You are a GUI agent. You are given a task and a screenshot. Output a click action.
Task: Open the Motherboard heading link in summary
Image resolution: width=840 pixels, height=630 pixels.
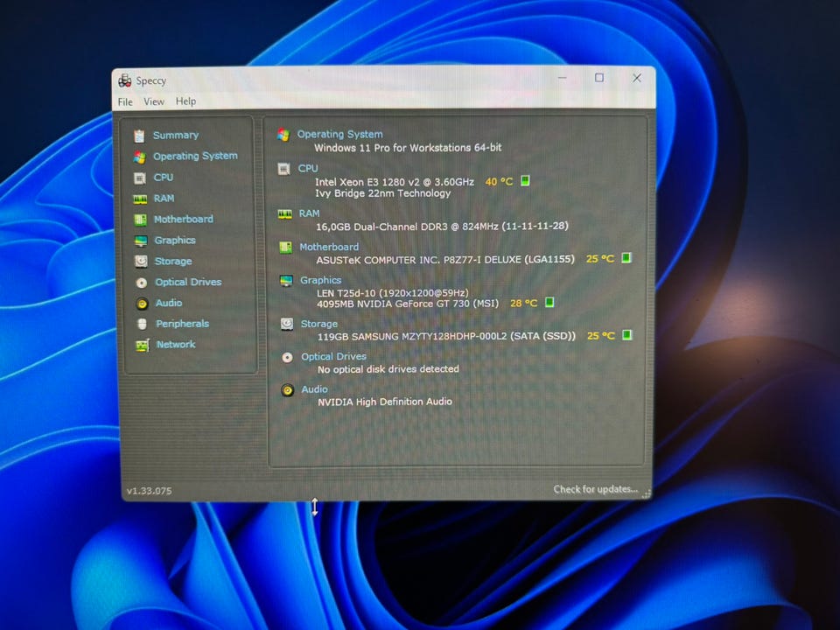(x=329, y=247)
